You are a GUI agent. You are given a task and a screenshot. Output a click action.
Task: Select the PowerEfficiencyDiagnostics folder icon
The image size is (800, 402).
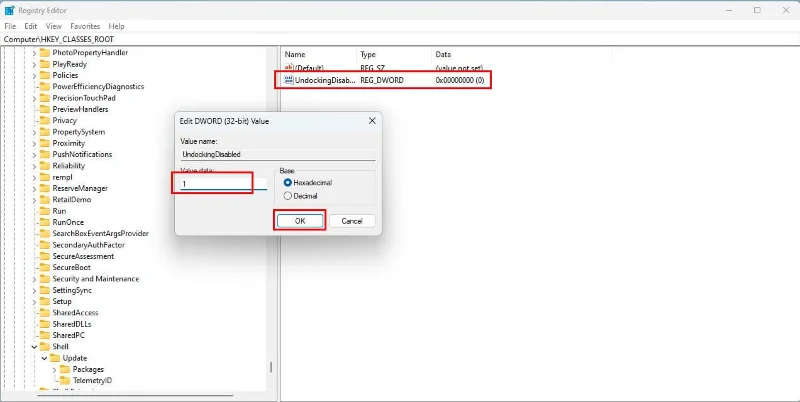click(x=44, y=86)
